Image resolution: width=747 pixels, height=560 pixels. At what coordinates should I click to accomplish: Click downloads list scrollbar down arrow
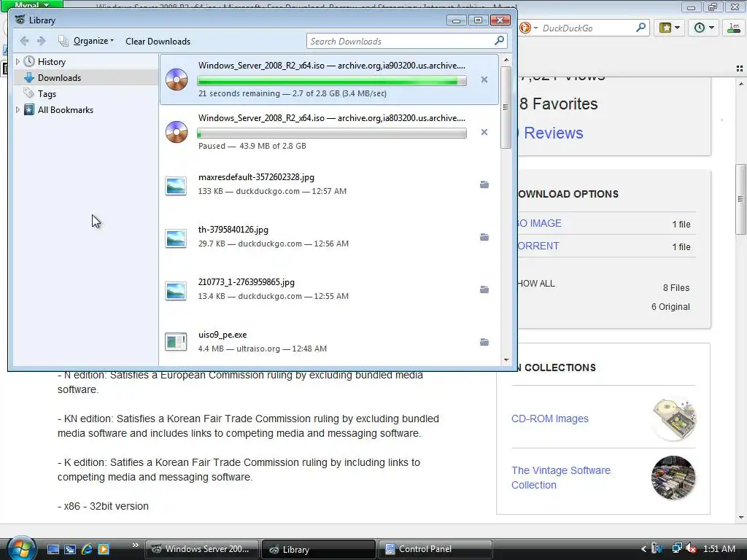coord(506,360)
